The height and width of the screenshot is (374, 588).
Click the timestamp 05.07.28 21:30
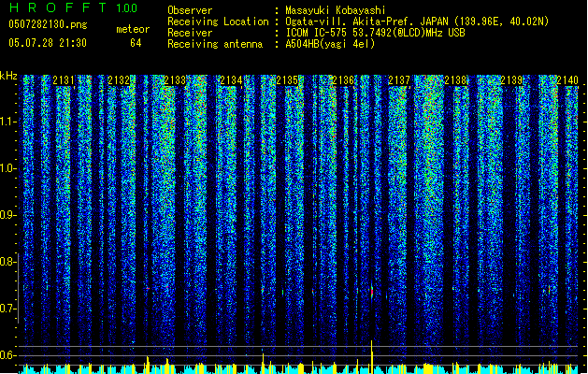pyautogui.click(x=48, y=43)
